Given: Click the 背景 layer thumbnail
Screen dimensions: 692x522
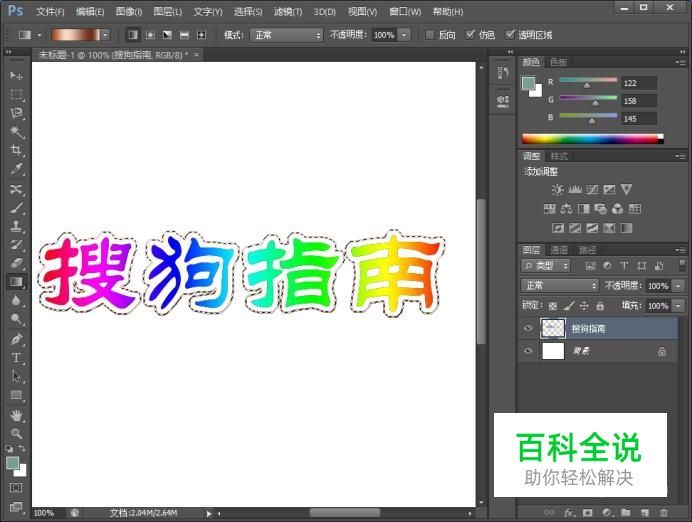Looking at the screenshot, I should click(x=553, y=351).
